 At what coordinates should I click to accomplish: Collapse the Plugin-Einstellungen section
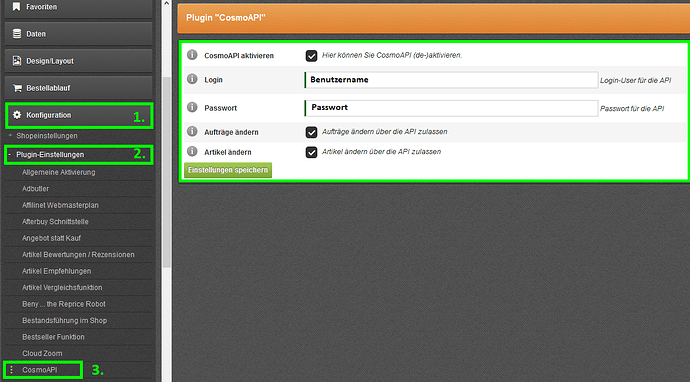click(x=9, y=154)
